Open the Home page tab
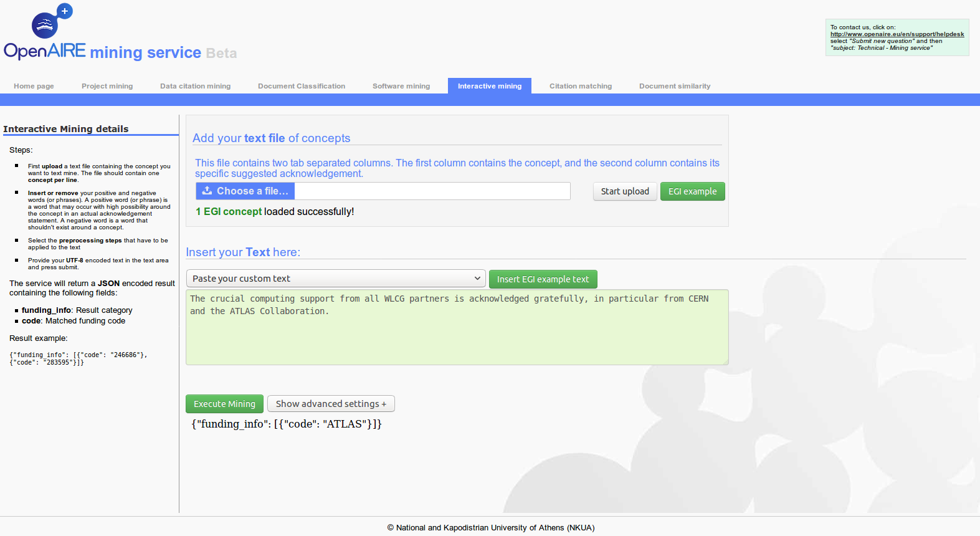Image resolution: width=980 pixels, height=536 pixels. click(34, 86)
